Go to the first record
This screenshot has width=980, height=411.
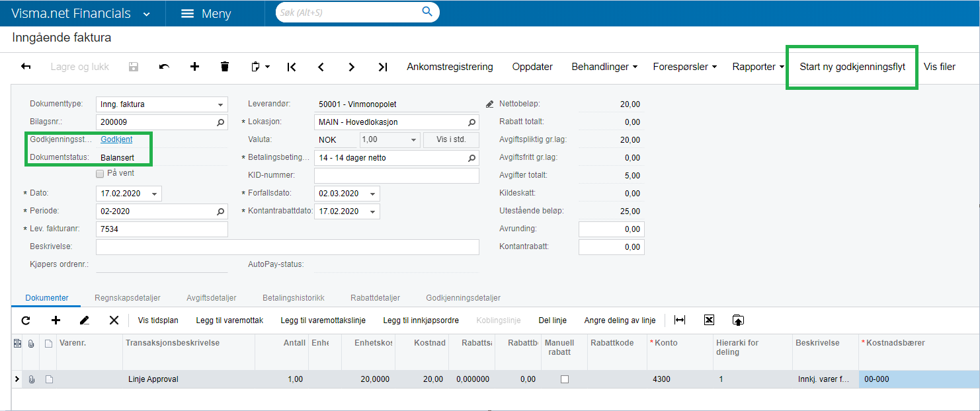tap(292, 67)
